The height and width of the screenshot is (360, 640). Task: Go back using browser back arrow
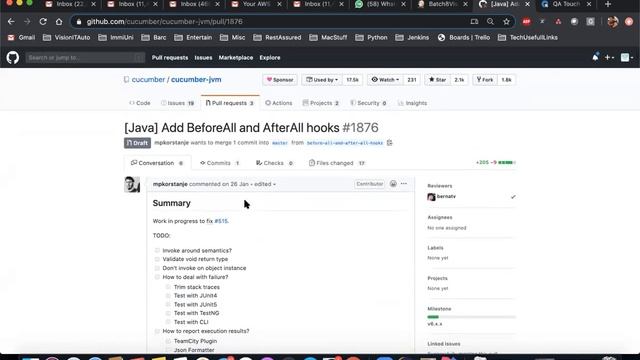pos(11,22)
